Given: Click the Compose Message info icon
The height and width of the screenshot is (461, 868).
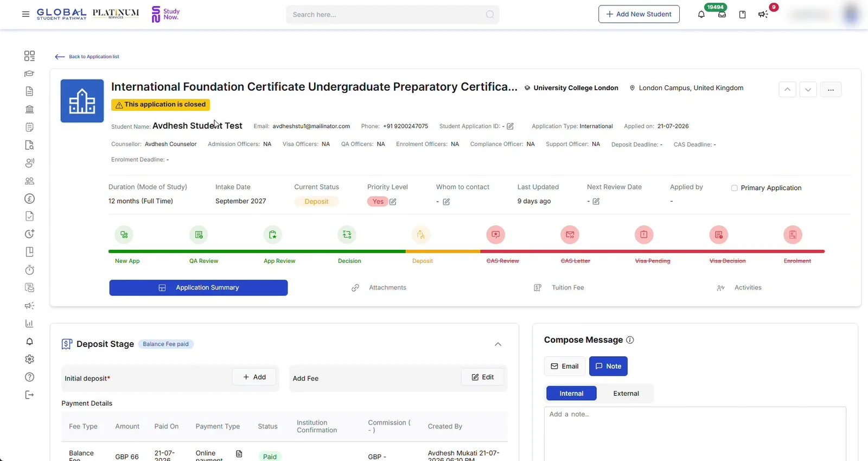Looking at the screenshot, I should click(630, 340).
